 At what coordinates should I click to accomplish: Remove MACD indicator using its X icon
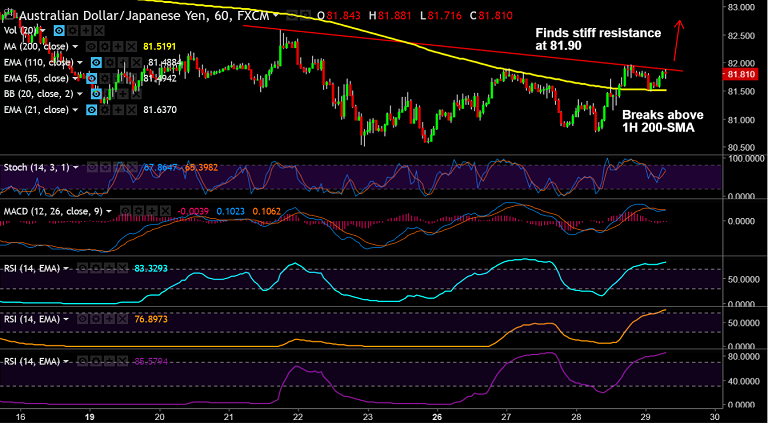pyautogui.click(x=166, y=211)
